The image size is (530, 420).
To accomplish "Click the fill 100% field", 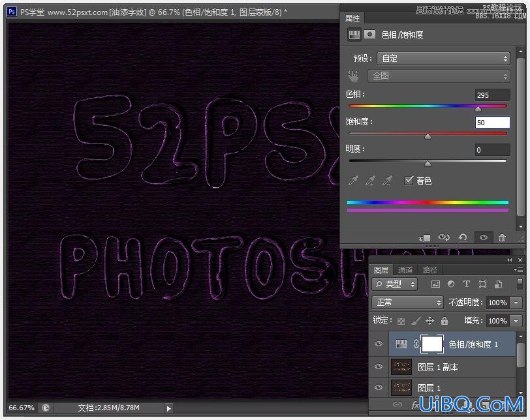I will (x=498, y=320).
